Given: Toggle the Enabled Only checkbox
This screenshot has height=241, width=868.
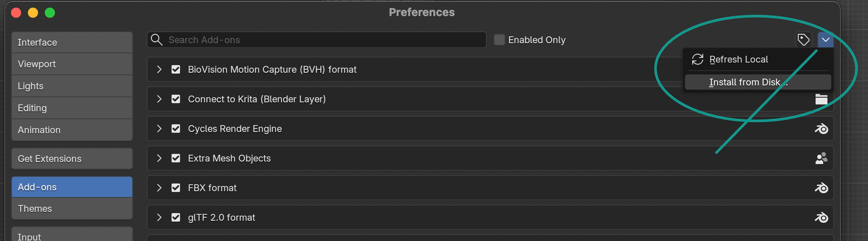Looking at the screenshot, I should (500, 40).
